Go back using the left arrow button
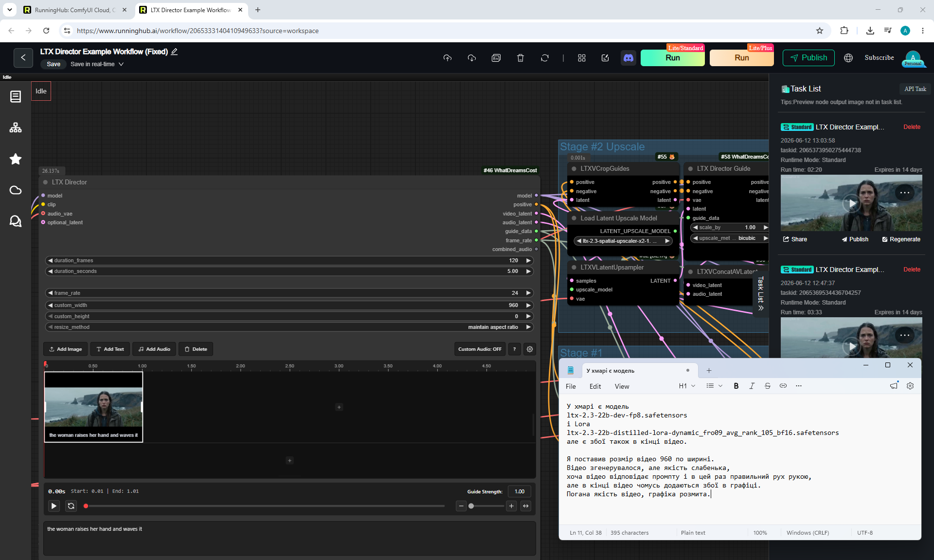 tap(23, 57)
